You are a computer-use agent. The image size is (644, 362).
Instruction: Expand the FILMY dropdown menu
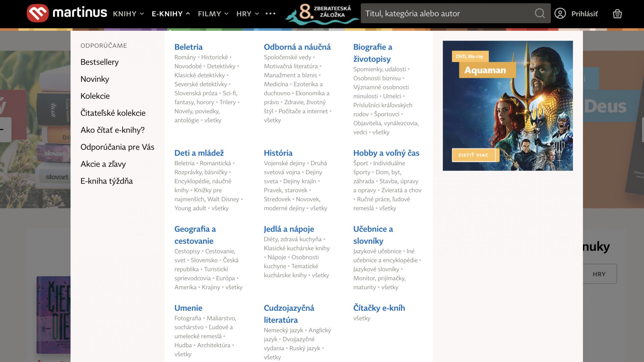point(213,14)
